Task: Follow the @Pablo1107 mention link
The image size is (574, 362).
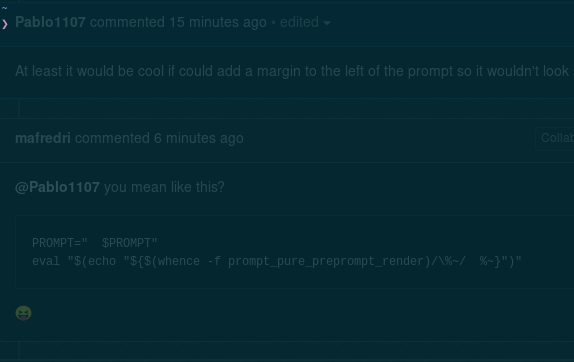Action: pos(57,187)
